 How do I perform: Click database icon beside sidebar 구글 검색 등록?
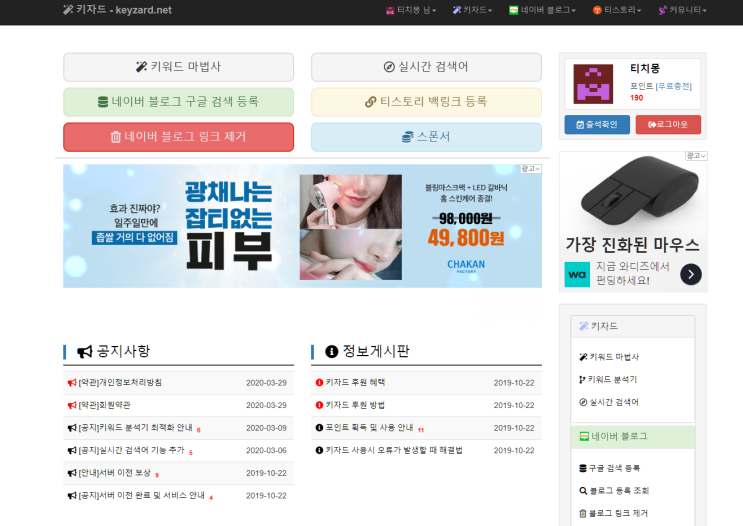click(583, 468)
